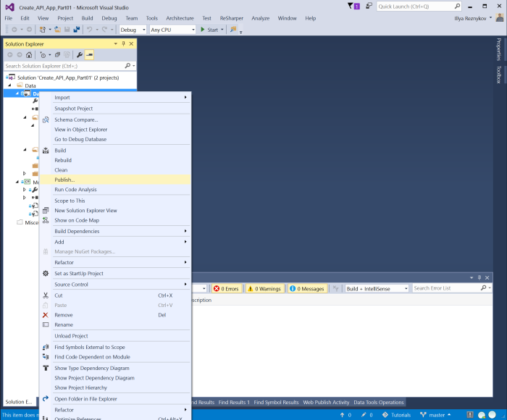507x420 pixels.
Task: Open the Start button dropdown arrow
Action: (x=222, y=30)
